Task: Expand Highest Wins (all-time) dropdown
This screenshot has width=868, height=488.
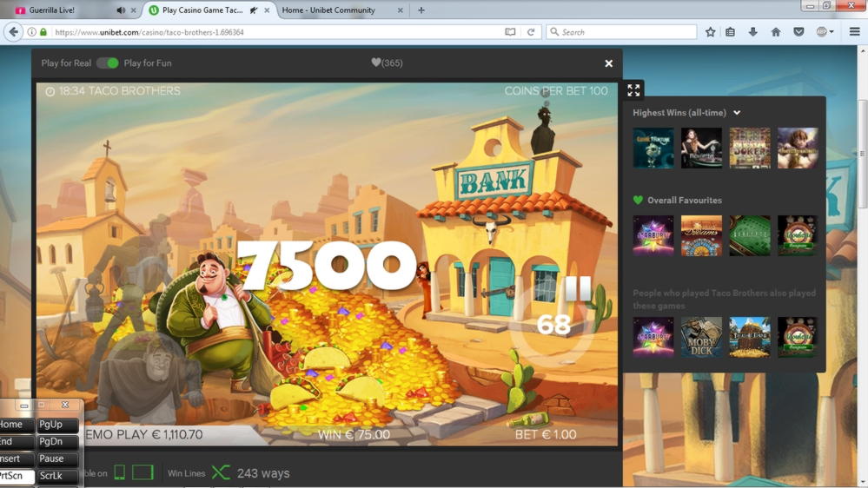Action: pos(737,112)
